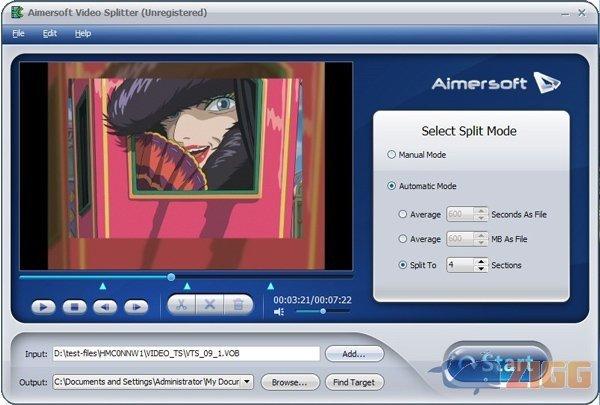
Task: Open the Edit menu
Action: click(50, 34)
